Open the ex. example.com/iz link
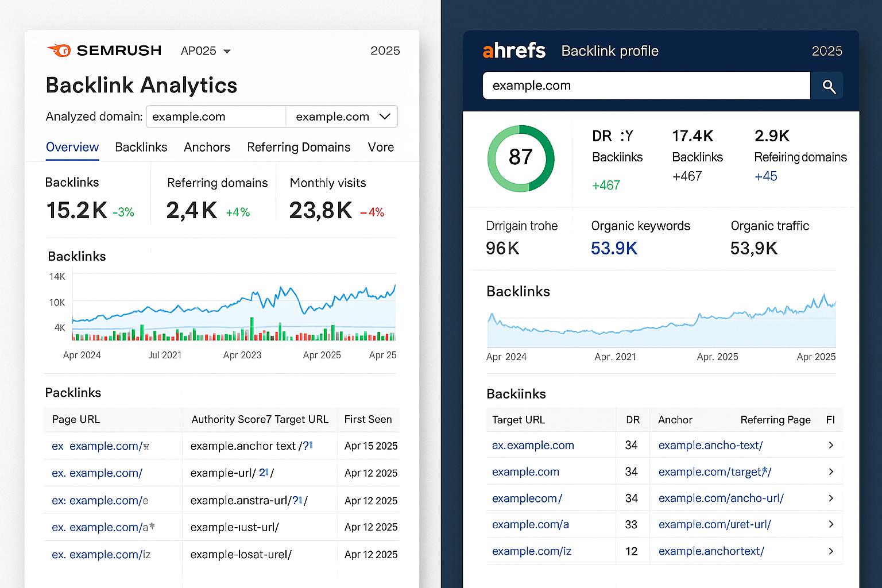 tap(101, 555)
